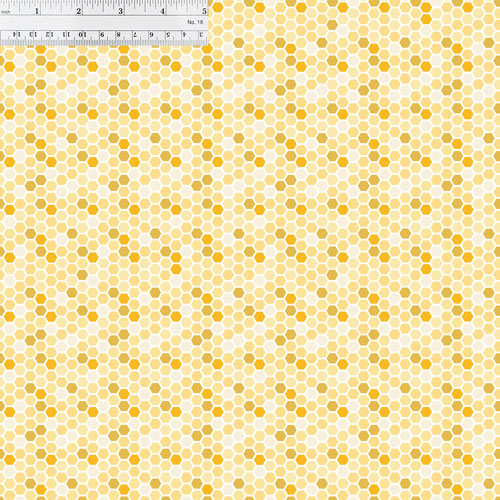Click the upside-down 4 centimeter mark

[x=184, y=34]
